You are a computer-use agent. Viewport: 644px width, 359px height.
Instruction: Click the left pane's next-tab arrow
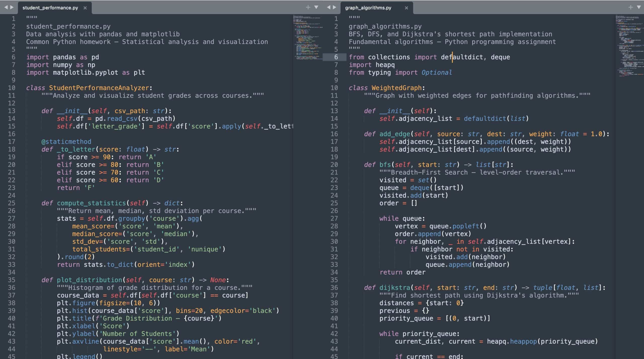pyautogui.click(x=12, y=7)
